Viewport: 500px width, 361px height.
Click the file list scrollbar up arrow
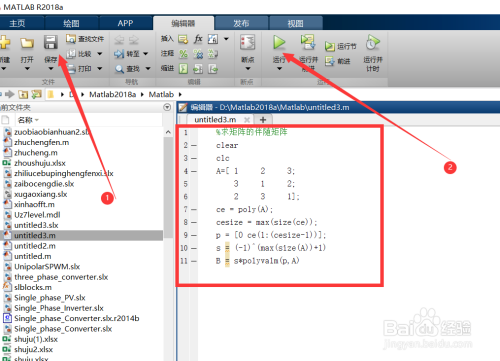coord(168,132)
